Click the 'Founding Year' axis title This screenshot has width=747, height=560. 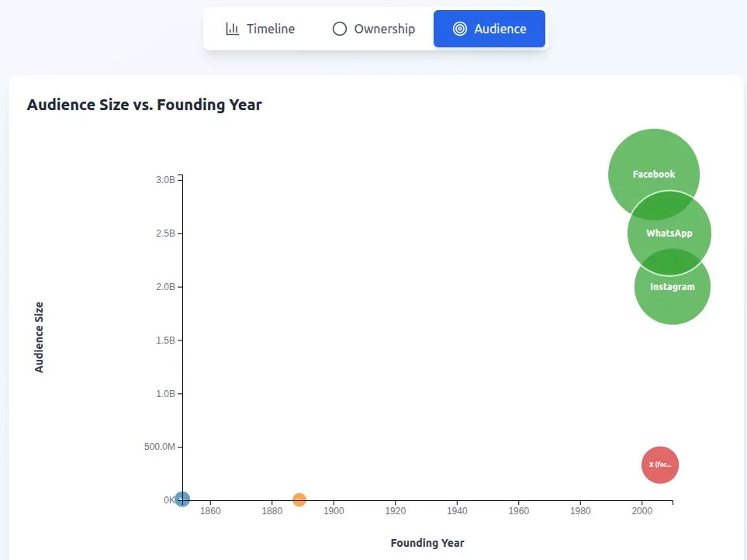(x=427, y=543)
